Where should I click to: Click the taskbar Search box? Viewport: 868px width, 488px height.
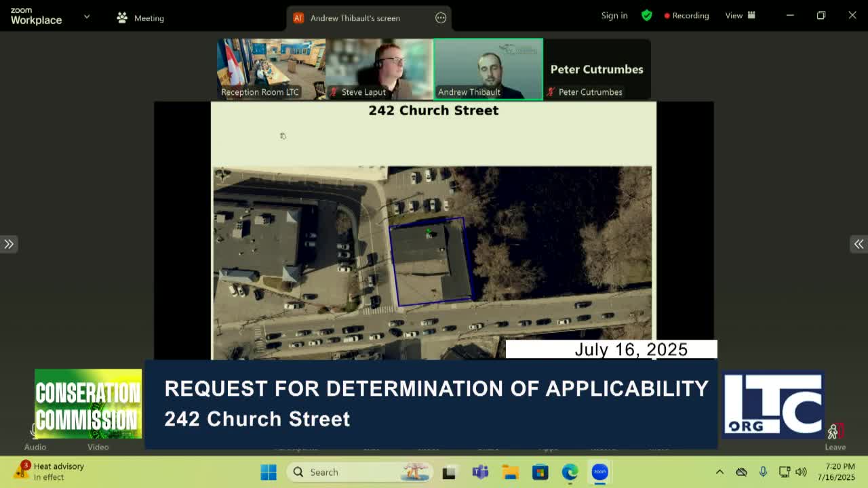coord(360,472)
